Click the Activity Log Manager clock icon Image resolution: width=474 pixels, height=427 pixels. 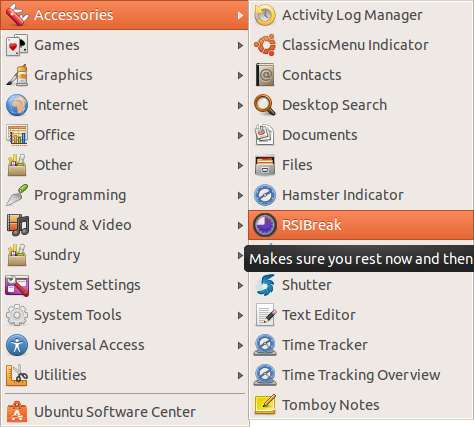pos(265,15)
